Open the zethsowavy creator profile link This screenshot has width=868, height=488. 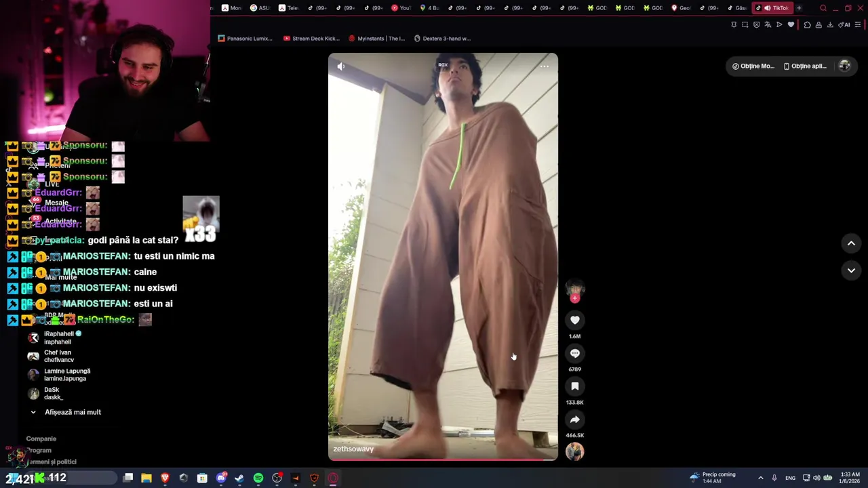pos(353,449)
